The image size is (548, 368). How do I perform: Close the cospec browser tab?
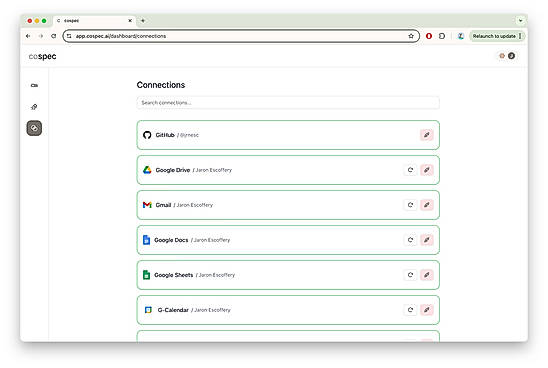pos(130,21)
